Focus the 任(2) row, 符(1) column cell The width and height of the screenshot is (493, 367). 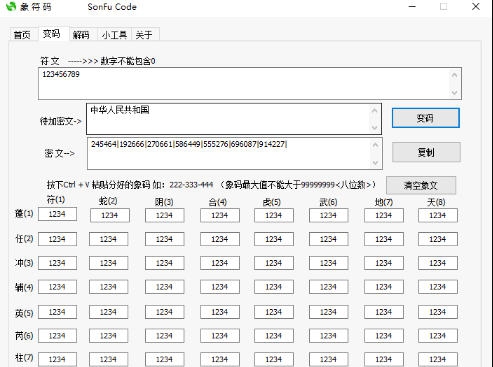click(57, 239)
